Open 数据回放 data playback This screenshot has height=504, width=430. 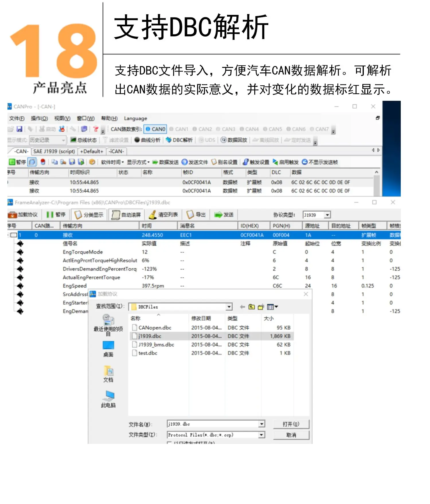pos(234,140)
